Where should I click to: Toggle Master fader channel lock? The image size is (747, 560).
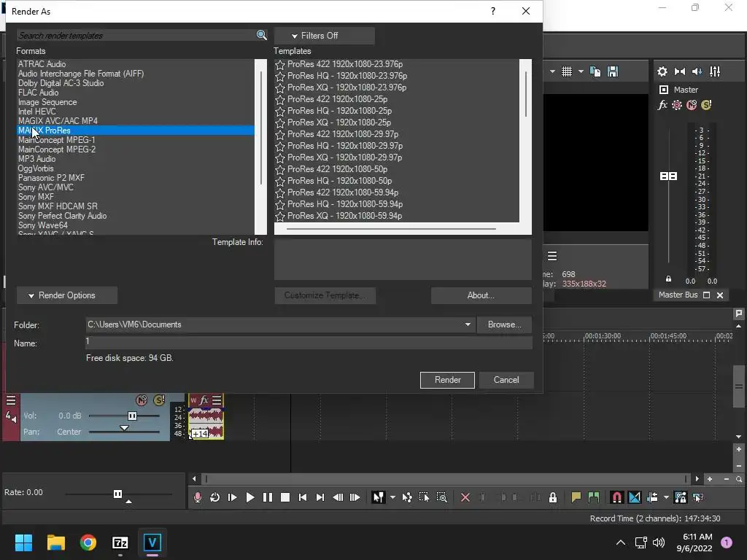(x=668, y=279)
